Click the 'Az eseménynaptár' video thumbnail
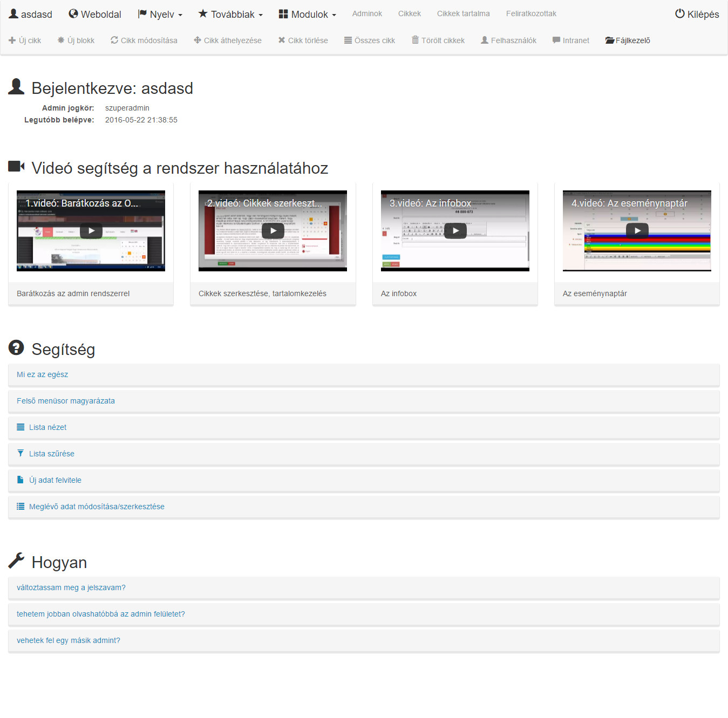This screenshot has height=718, width=728. coord(637,231)
